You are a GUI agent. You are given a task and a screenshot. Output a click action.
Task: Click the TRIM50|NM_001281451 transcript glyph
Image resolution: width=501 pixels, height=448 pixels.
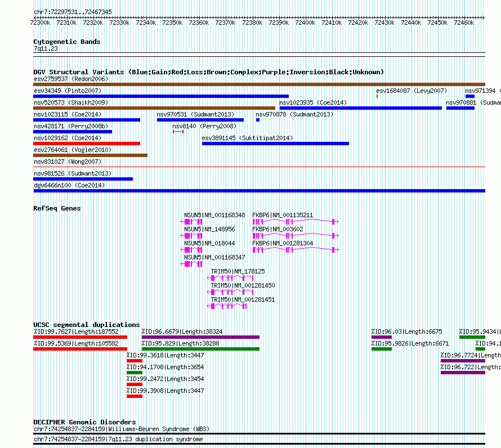pos(227,306)
